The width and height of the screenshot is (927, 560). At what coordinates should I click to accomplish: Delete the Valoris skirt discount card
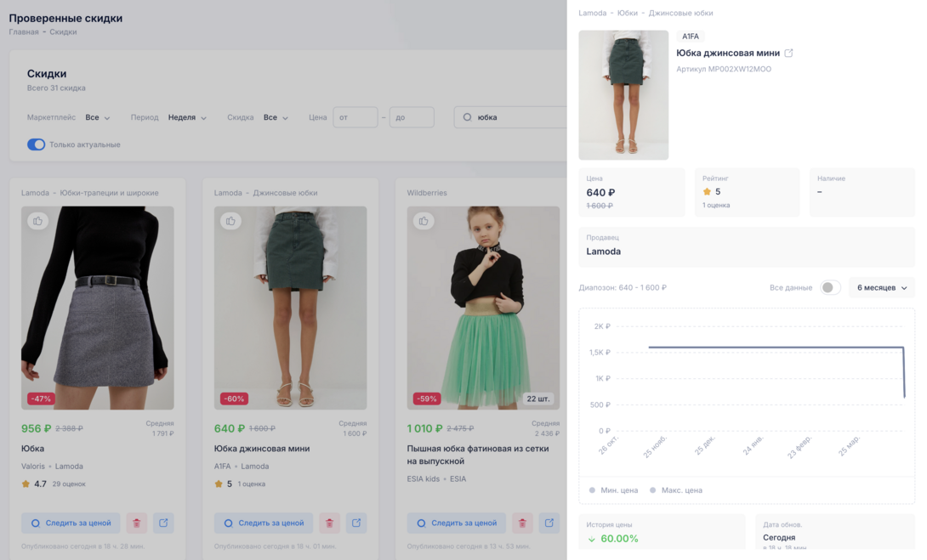137,523
